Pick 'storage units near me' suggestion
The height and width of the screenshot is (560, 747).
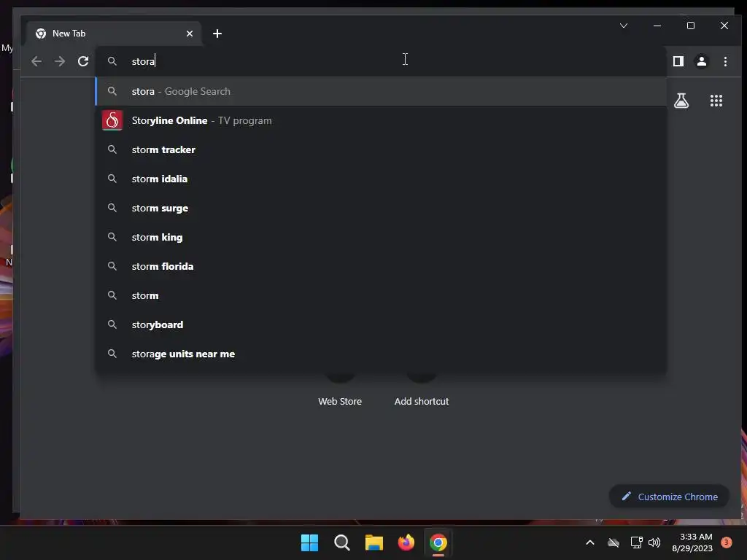click(x=381, y=354)
